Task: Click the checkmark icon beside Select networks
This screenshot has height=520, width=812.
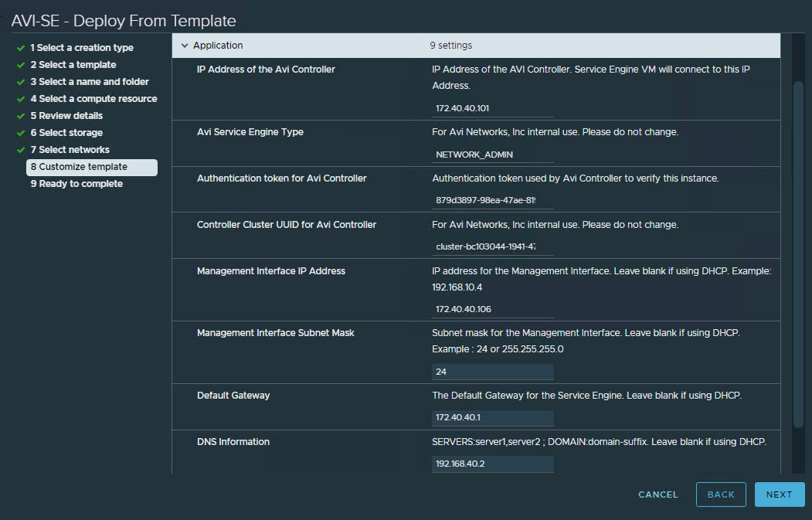Action: pos(21,150)
